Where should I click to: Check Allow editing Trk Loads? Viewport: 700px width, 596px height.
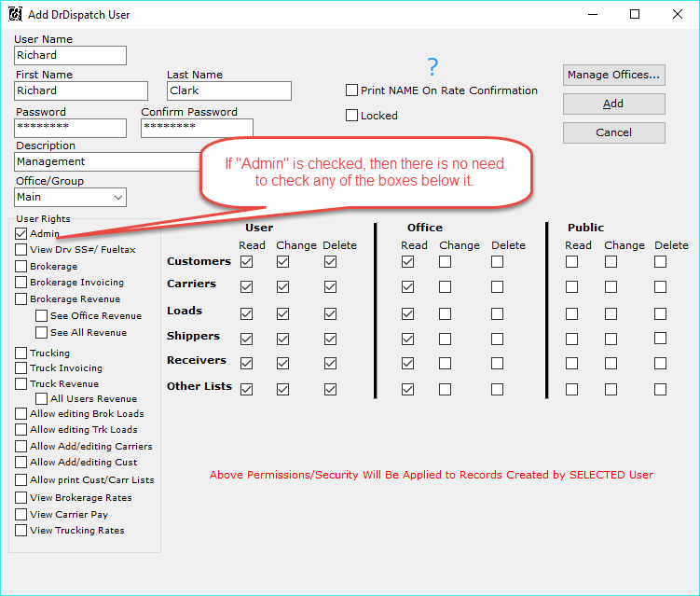[21, 429]
